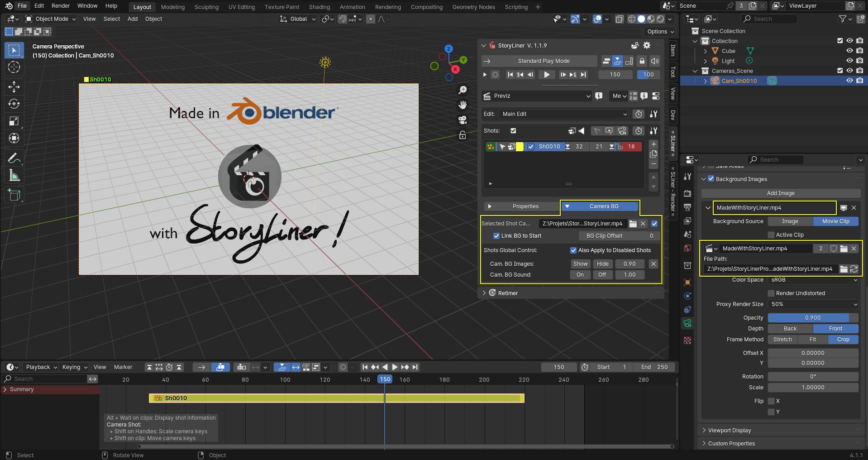Select the Measure tool

[x=14, y=175]
